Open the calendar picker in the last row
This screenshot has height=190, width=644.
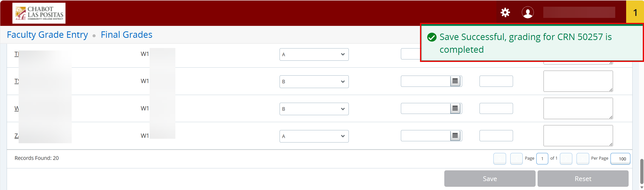(455, 136)
